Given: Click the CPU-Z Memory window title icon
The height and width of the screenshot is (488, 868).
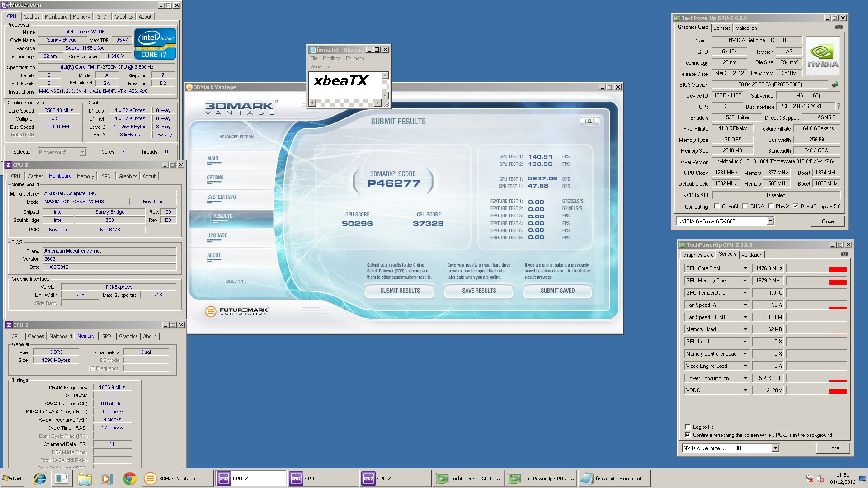Looking at the screenshot, I should pyautogui.click(x=9, y=325).
